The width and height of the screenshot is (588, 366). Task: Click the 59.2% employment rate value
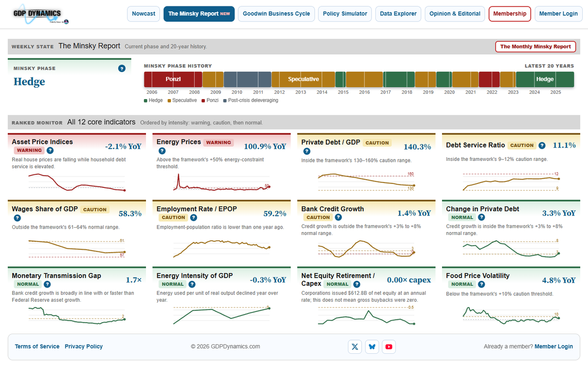pyautogui.click(x=275, y=213)
